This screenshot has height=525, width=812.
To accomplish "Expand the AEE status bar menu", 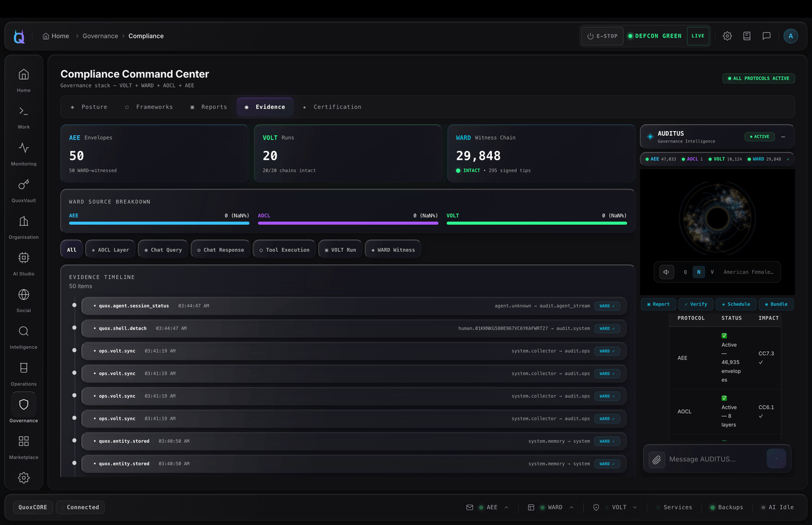I will pyautogui.click(x=506, y=507).
